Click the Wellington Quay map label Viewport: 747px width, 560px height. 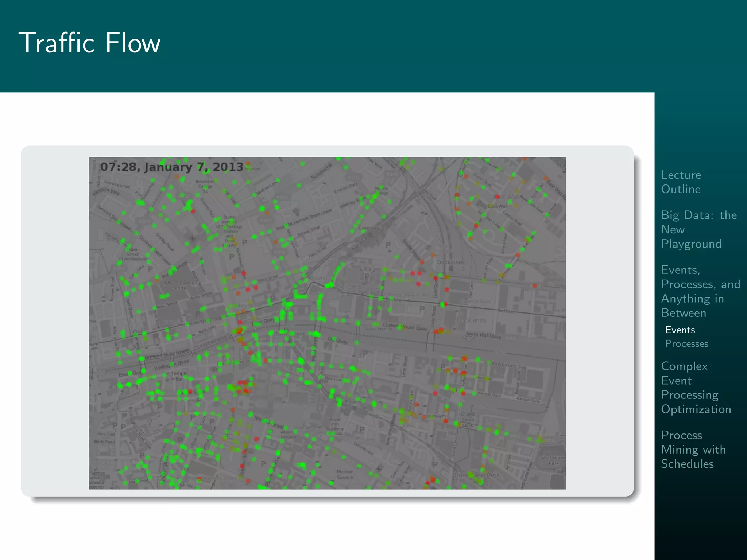tap(171, 365)
